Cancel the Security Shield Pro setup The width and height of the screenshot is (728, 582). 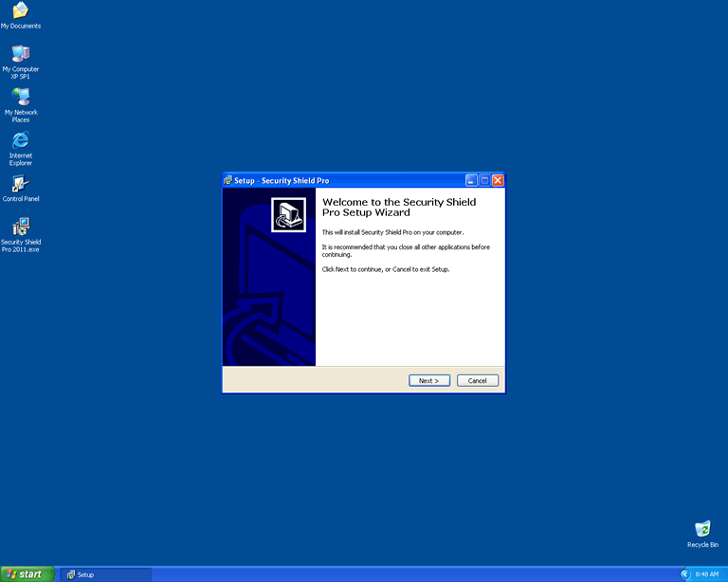coord(478,380)
